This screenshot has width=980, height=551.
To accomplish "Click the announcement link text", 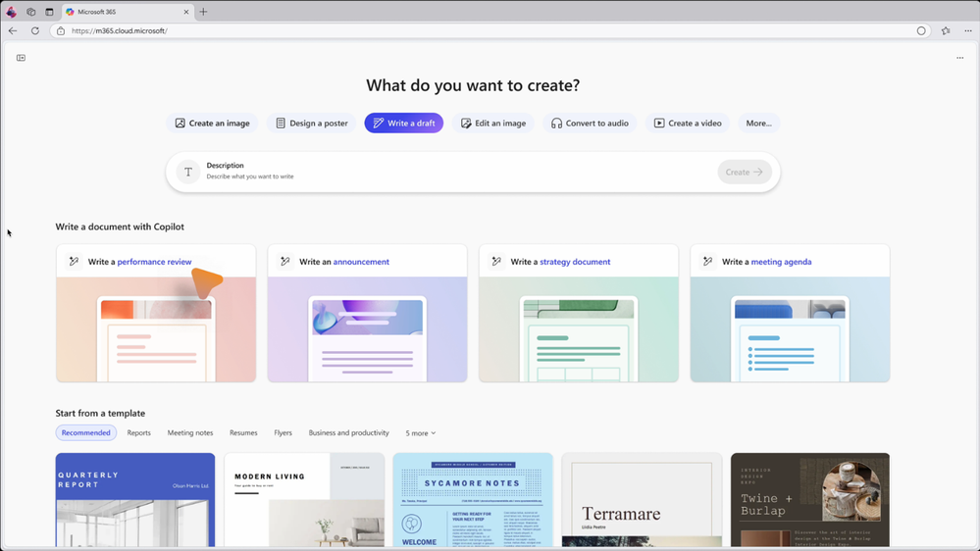I will pos(361,262).
